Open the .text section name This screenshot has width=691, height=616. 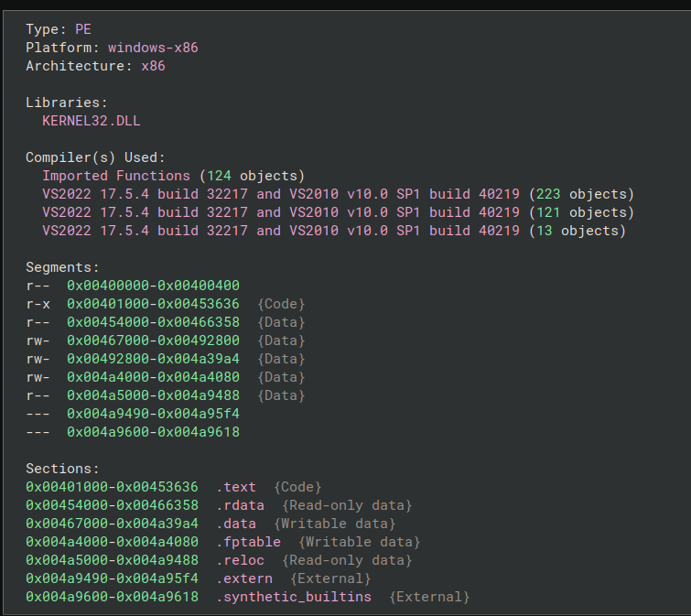click(236, 487)
